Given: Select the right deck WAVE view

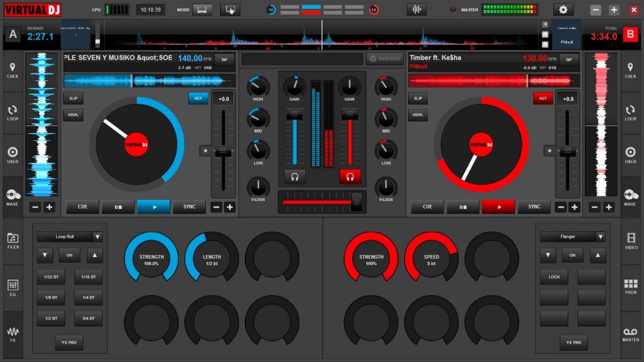Looking at the screenshot, I should pyautogui.click(x=630, y=197).
